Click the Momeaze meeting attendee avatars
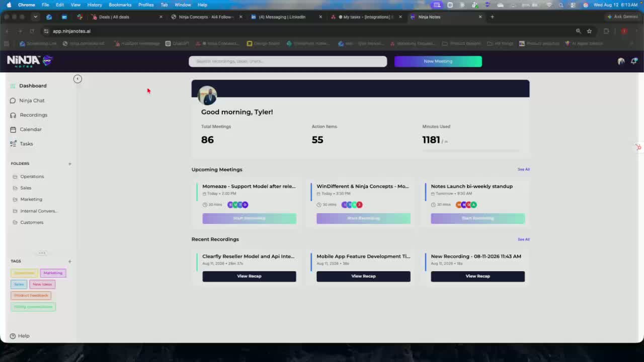The image size is (644, 362). pyautogui.click(x=238, y=205)
